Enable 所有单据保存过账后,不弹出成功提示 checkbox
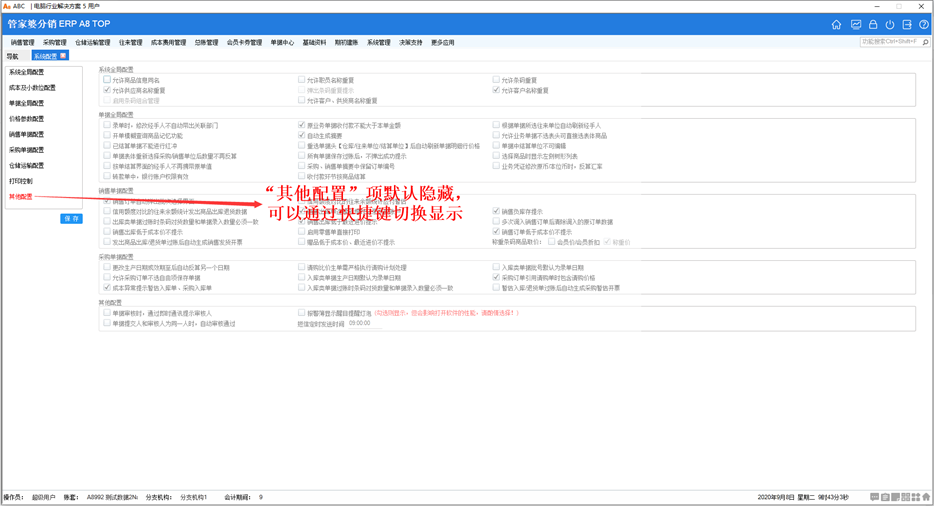 [x=302, y=156]
